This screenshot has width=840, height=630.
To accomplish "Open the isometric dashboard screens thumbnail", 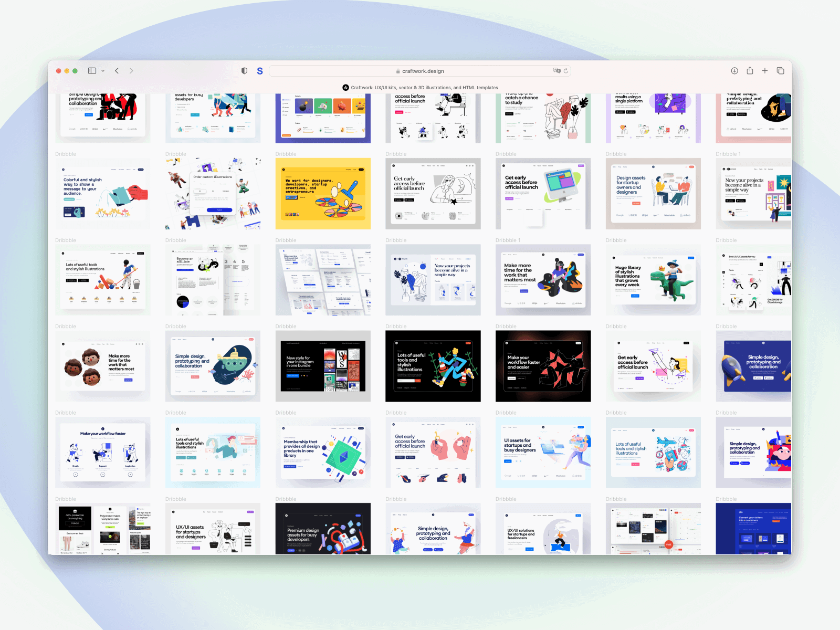I will click(323, 280).
